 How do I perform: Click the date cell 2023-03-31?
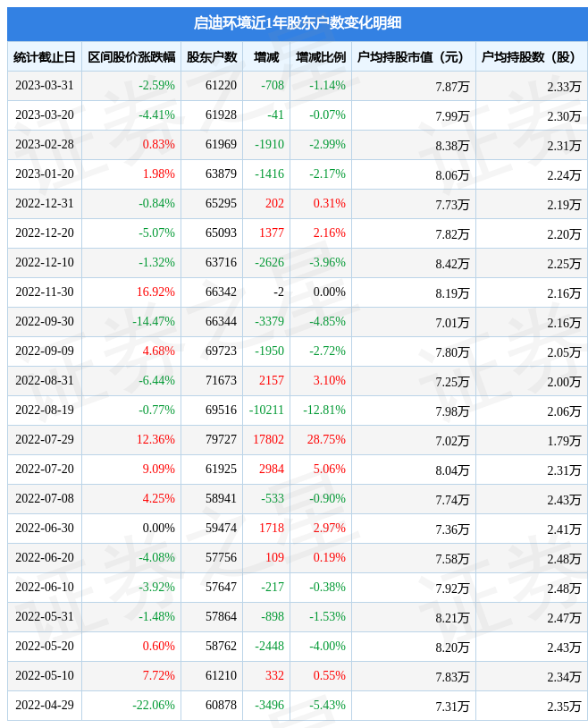[45, 86]
